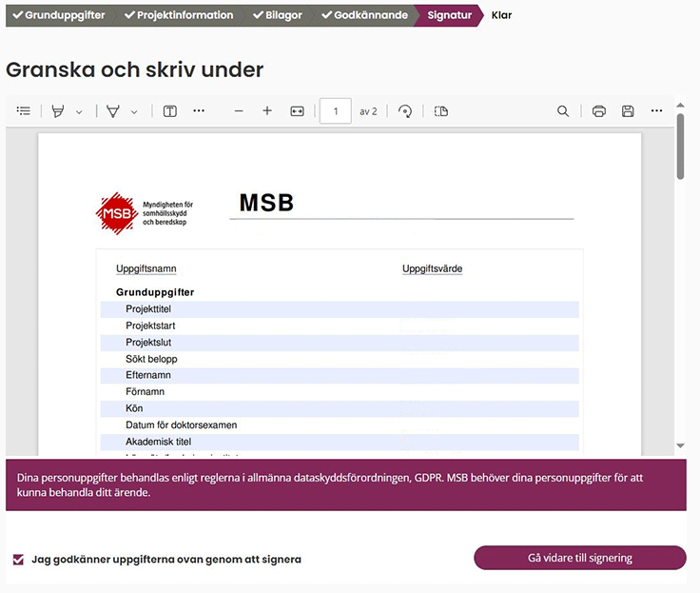Open search in the PDF viewer
Image resolution: width=700 pixels, height=593 pixels.
(563, 111)
